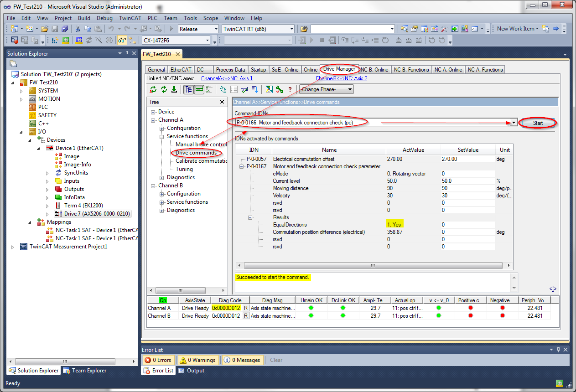Click the Open File folder icon
Image resolution: width=576 pixels, height=392 pixels.
[44, 29]
